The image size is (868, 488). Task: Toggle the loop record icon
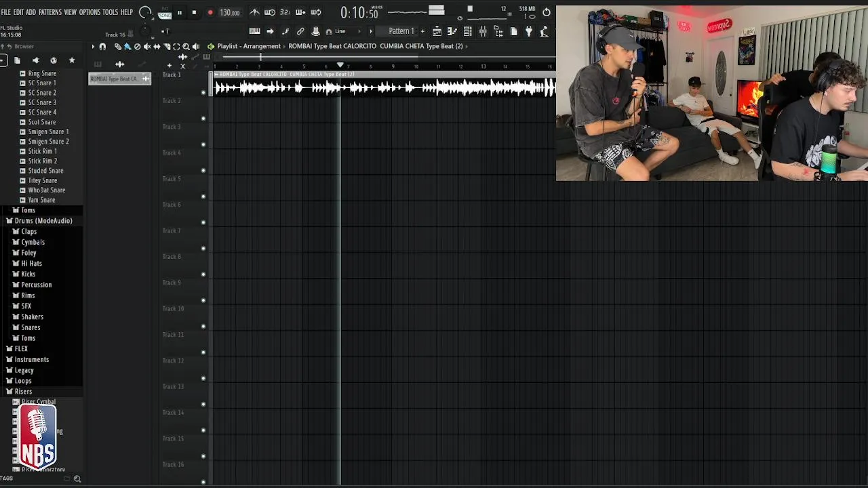pyautogui.click(x=316, y=12)
